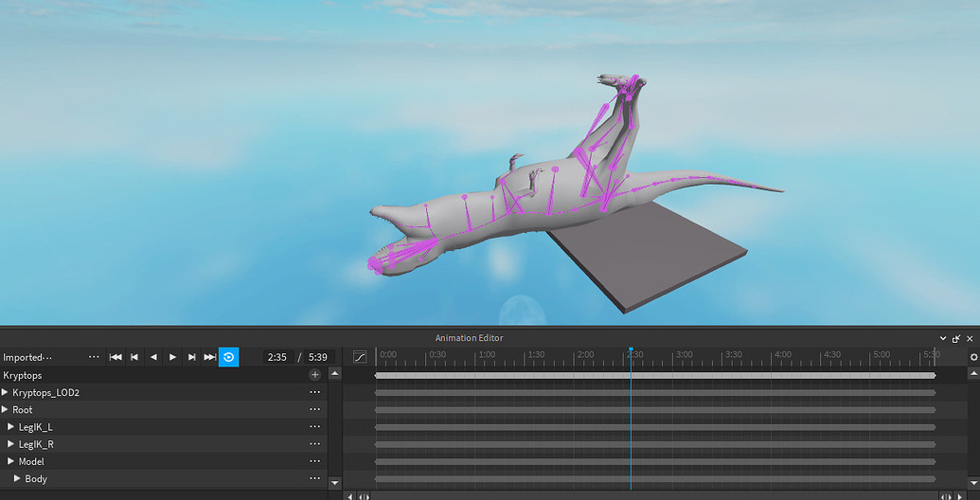This screenshot has height=500, width=980.
Task: Open the Imported animation options menu
Action: point(94,357)
